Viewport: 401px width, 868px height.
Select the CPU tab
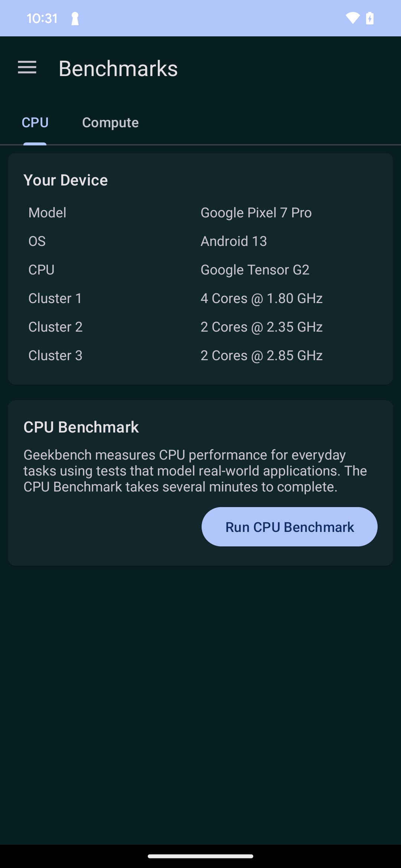tap(35, 122)
